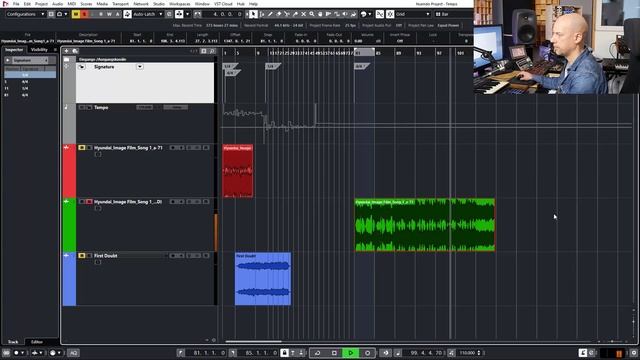Open the Transport menu
640x360 pixels.
120,4
